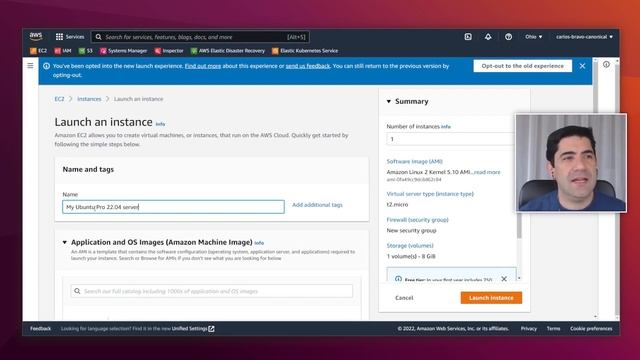Open the Ohio region dropdown
The image size is (640, 360).
coord(533,37)
